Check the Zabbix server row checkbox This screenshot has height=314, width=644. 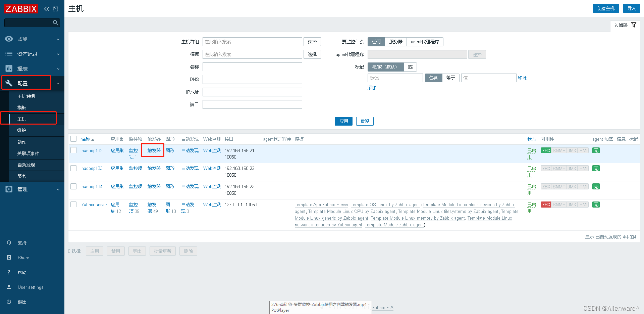73,205
